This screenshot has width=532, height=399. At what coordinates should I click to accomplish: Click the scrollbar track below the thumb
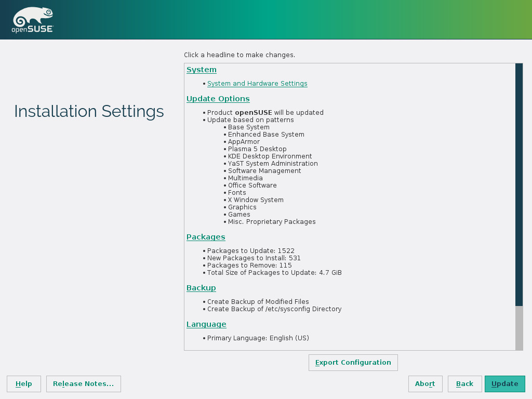[518, 328]
